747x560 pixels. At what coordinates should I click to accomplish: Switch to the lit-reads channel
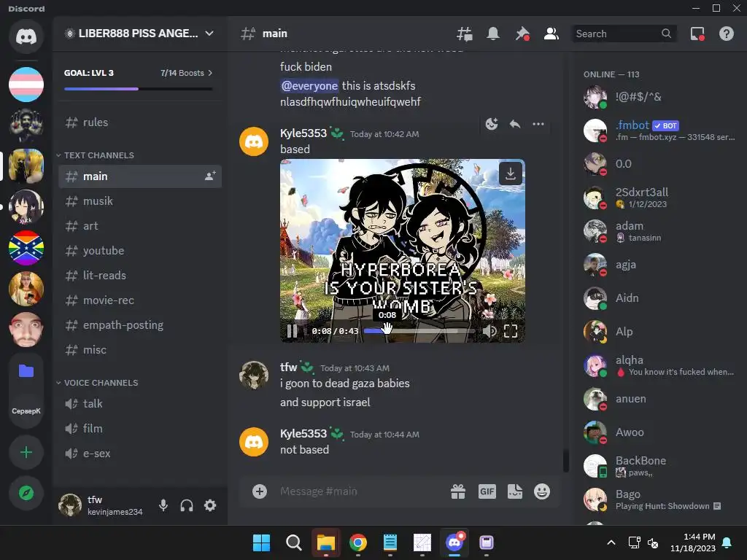139,275
